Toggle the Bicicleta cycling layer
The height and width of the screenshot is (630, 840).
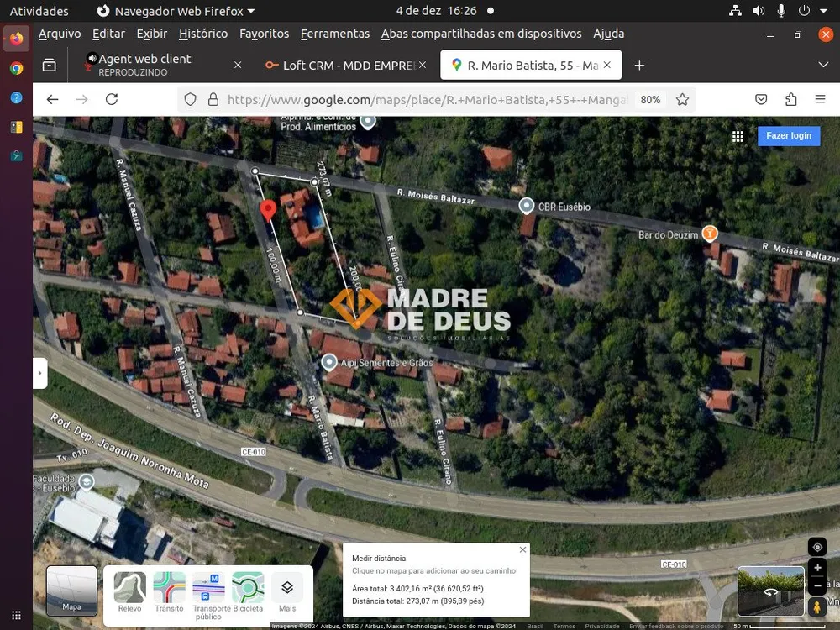(248, 592)
